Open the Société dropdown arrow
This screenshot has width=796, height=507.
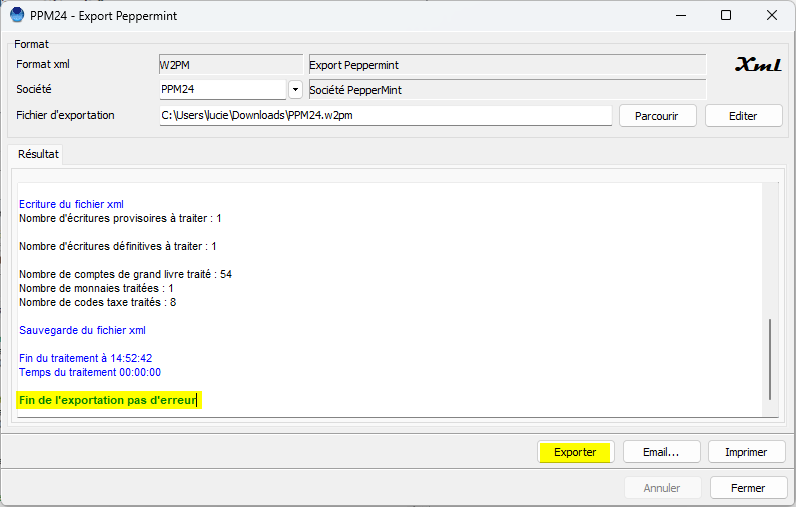pyautogui.click(x=295, y=89)
